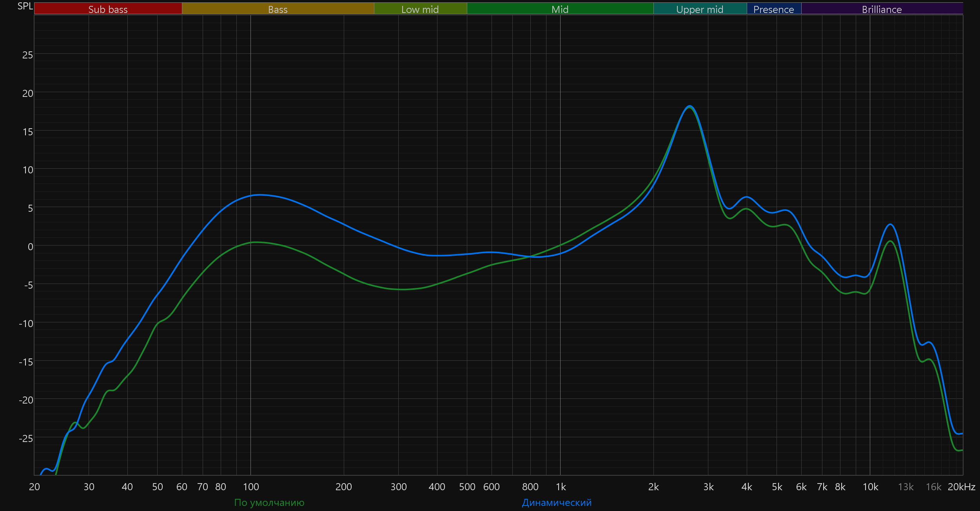
Task: Select the Mid frequency band segment
Action: (560, 9)
